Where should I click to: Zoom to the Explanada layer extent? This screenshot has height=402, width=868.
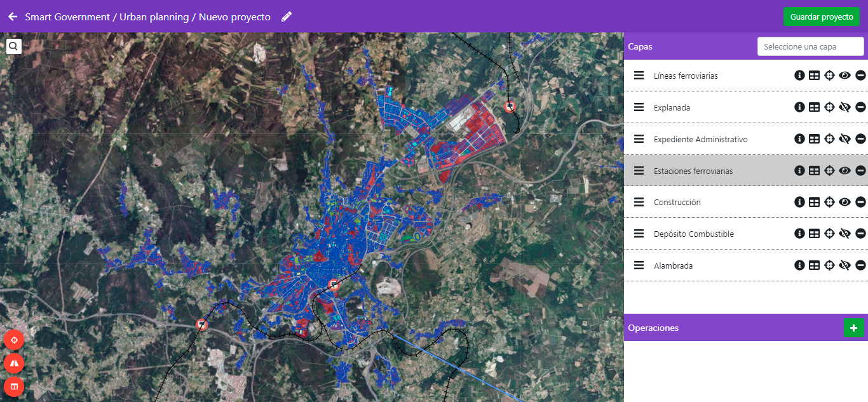pos(829,107)
